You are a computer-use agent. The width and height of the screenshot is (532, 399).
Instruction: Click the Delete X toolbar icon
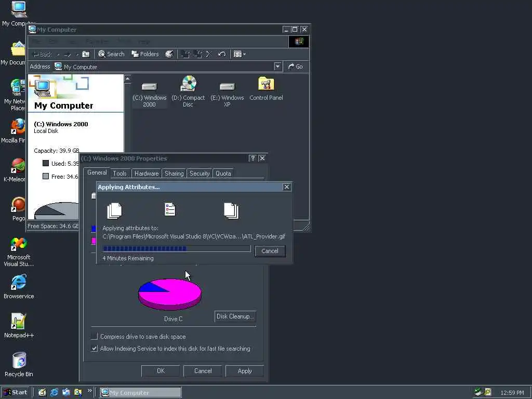[x=209, y=54]
